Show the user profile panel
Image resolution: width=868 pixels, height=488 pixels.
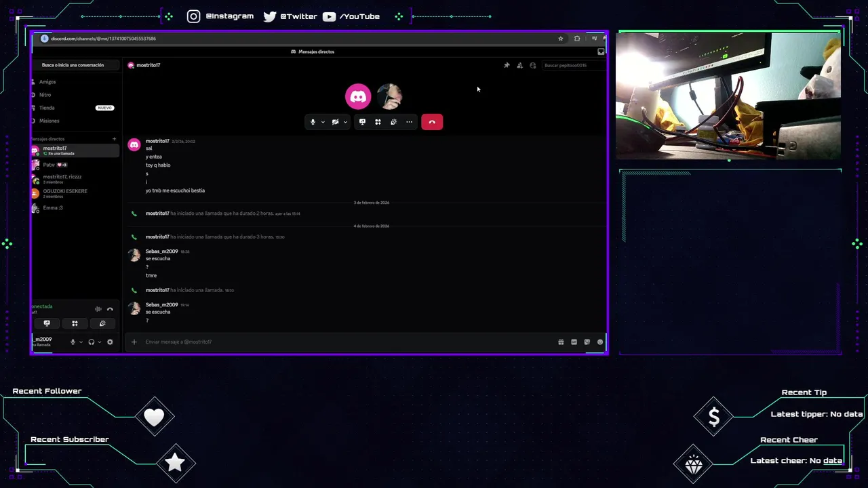pos(533,65)
